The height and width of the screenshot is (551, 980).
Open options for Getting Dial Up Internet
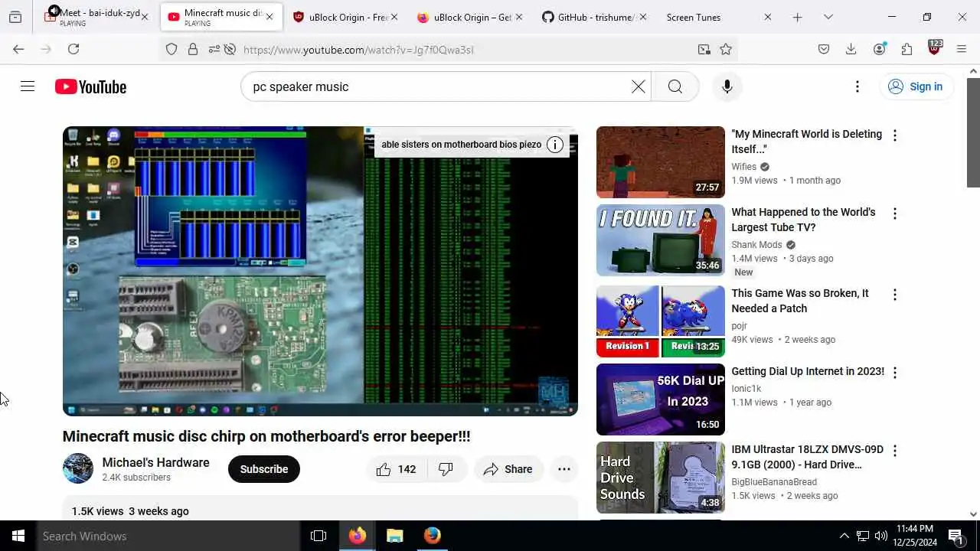pos(894,373)
